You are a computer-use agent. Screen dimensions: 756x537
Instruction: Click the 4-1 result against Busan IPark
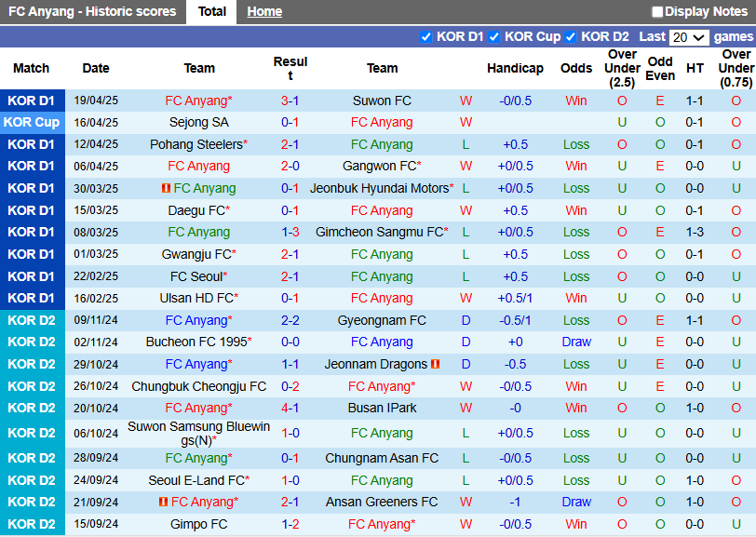click(x=290, y=409)
